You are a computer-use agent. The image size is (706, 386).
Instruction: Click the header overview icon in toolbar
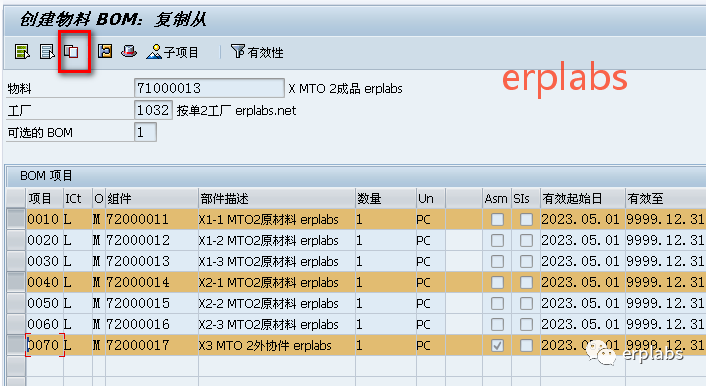105,51
